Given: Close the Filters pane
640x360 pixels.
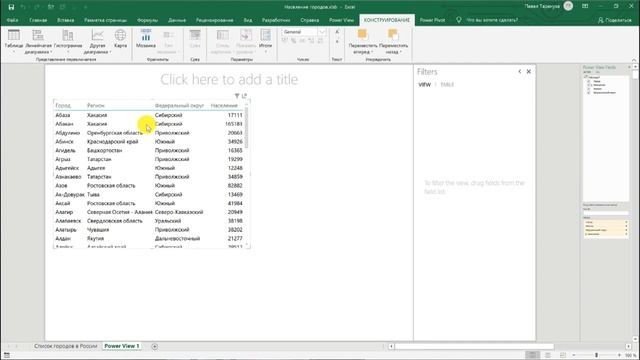Looking at the screenshot, I should coord(529,71).
